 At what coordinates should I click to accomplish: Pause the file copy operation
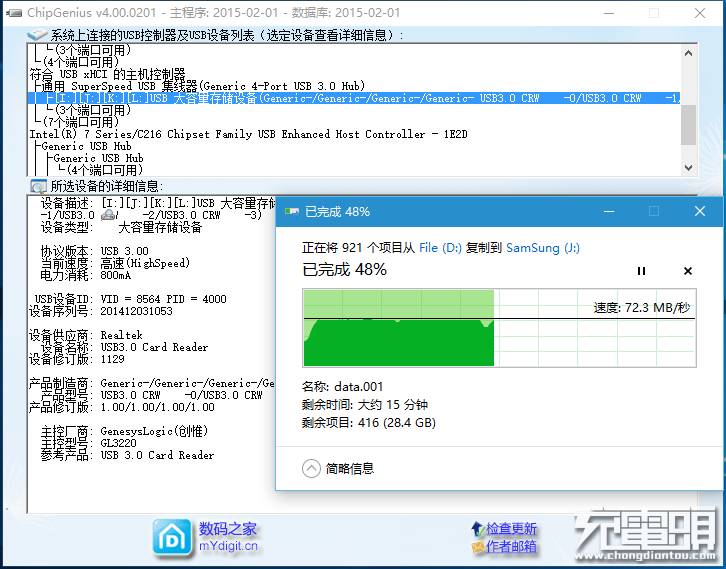641,271
